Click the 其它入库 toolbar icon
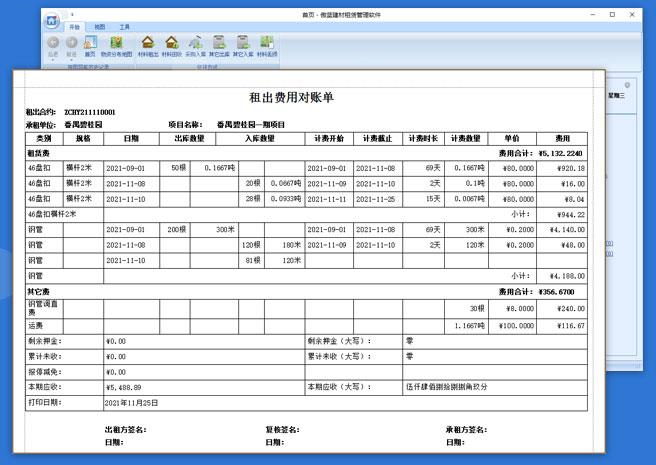Screen dimensions: 656x465 (243, 43)
